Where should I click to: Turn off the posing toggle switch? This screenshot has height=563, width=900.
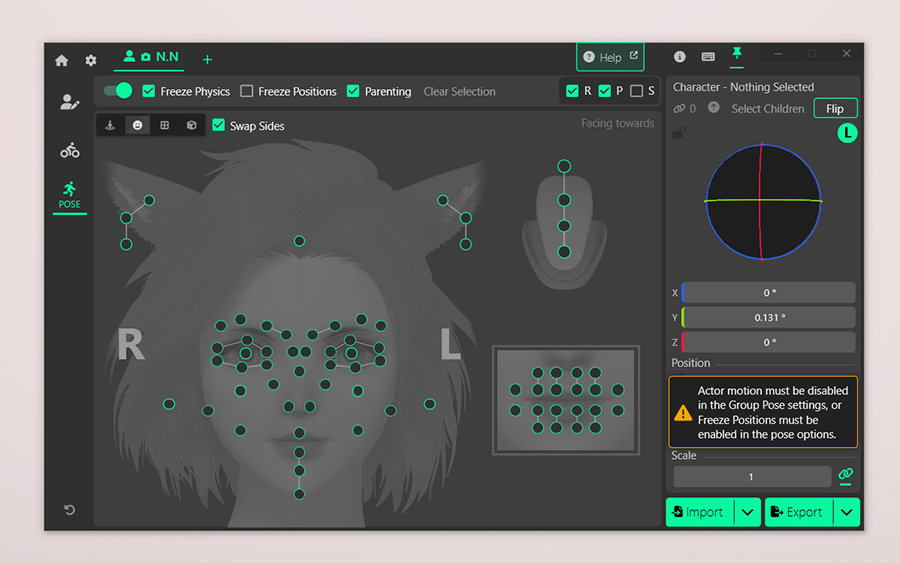pyautogui.click(x=118, y=91)
